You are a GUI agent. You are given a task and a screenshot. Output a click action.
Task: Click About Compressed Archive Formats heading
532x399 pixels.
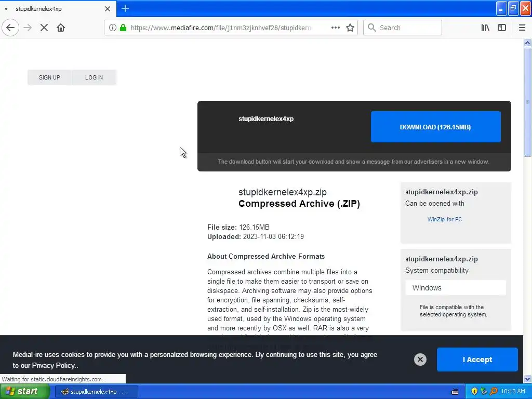coord(266,256)
